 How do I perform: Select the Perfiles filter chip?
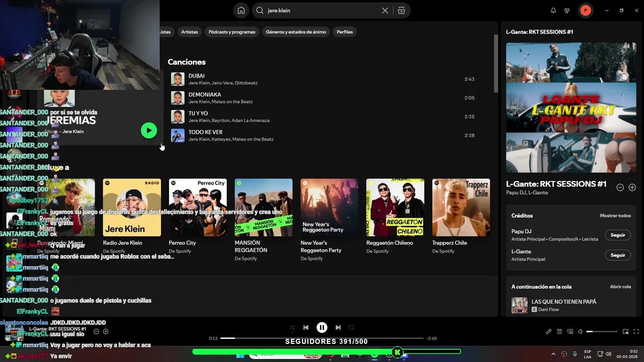345,32
